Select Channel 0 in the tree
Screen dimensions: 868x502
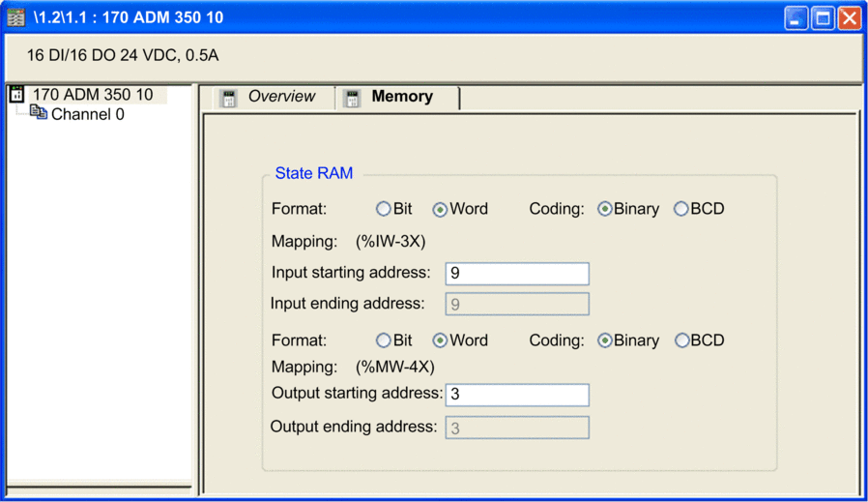click(87, 114)
